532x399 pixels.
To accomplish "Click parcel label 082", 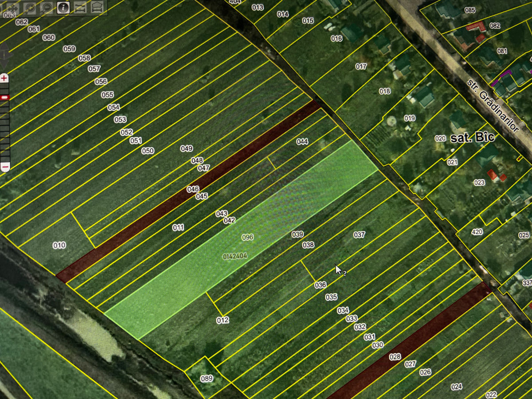I will coord(495,26).
